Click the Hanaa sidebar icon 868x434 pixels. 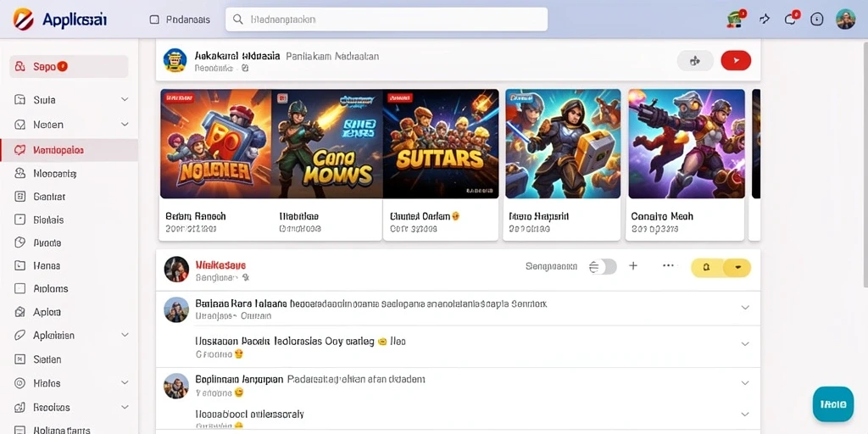click(x=20, y=265)
